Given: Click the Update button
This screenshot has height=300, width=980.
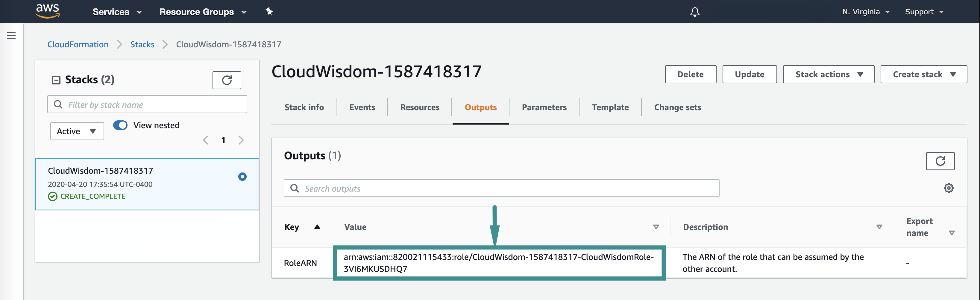Looking at the screenshot, I should coord(750,74).
